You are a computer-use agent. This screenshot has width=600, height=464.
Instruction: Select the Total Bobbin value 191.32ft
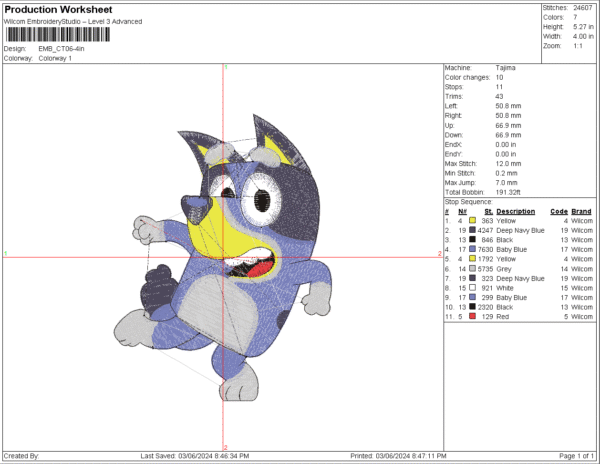[x=508, y=192]
